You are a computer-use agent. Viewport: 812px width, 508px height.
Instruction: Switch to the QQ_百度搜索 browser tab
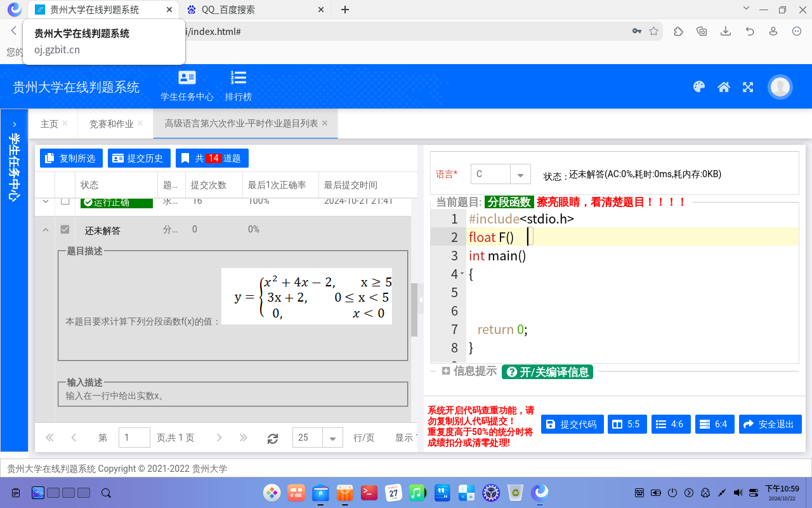coord(255,10)
